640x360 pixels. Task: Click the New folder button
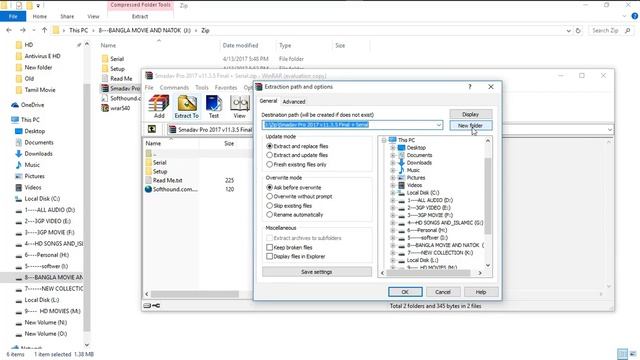point(471,125)
